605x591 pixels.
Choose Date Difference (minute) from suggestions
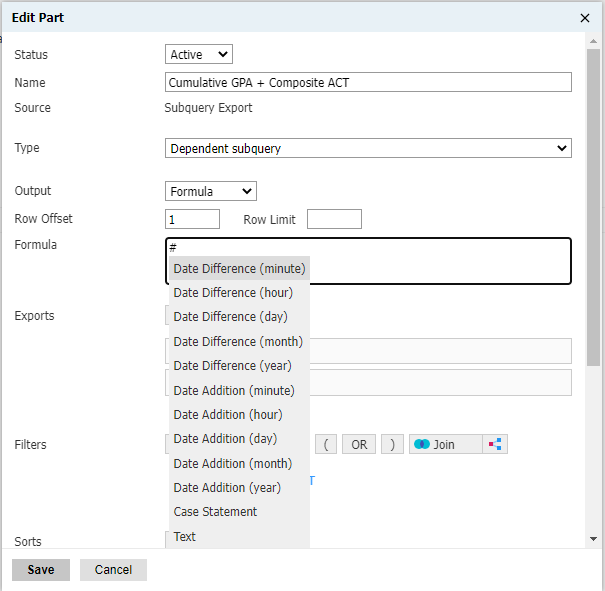(239, 269)
